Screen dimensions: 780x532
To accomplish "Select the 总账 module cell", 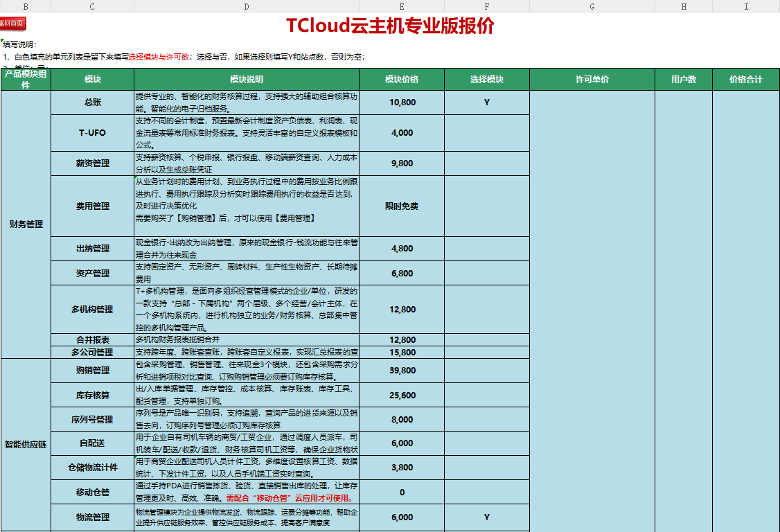I will pyautogui.click(x=93, y=103).
